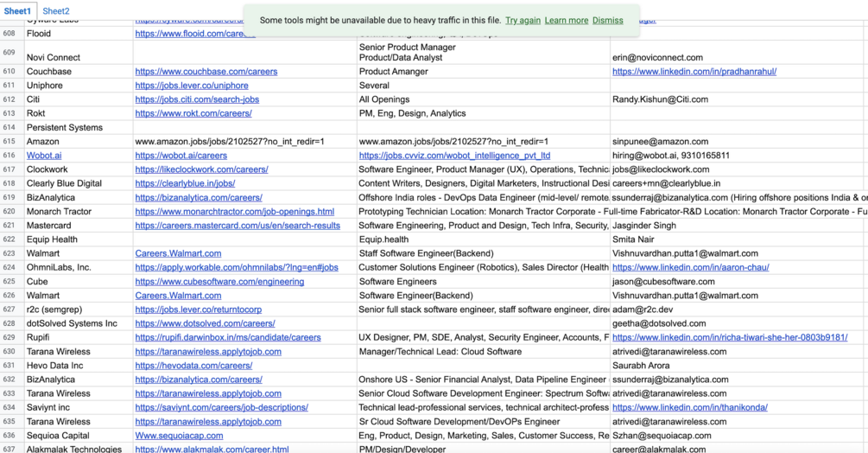Select the Persistent Systems cell
The height and width of the screenshot is (453, 868).
point(79,127)
